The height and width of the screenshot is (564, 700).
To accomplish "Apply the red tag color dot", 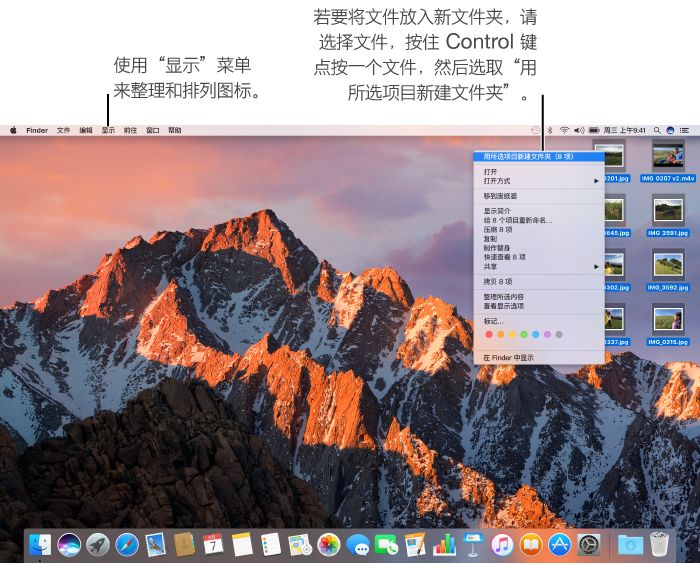I will (x=489, y=334).
